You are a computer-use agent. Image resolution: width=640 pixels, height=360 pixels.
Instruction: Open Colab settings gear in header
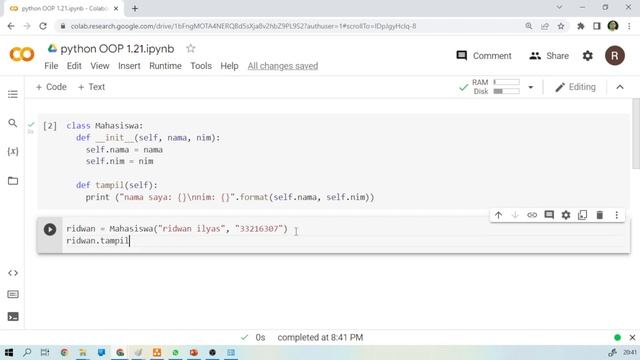pyautogui.click(x=587, y=56)
